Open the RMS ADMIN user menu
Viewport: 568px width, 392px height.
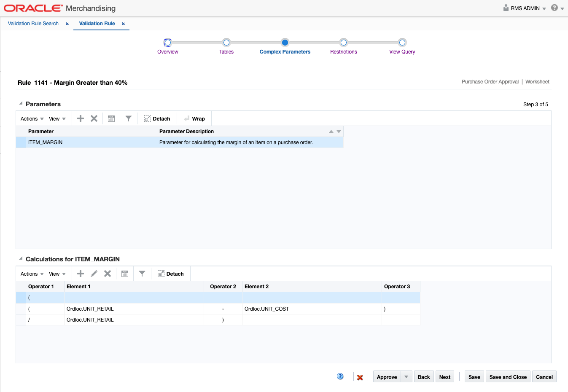pos(524,8)
